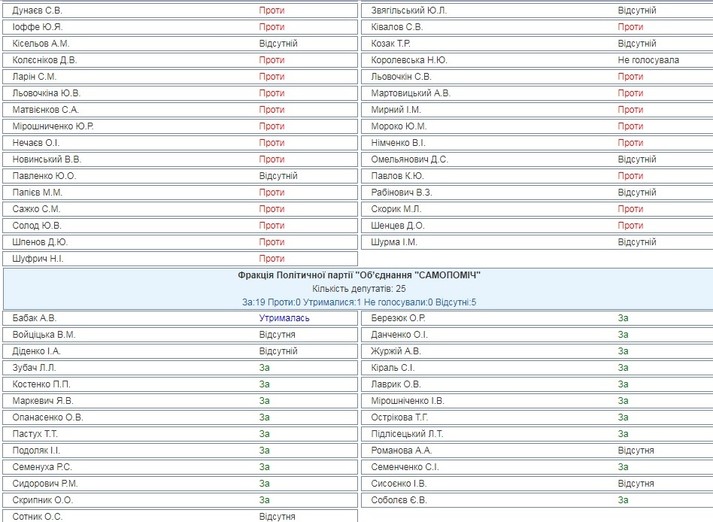Click the faction header 'Об'єднання САМОПОМІЧ'
Screen dimensions: 713x522
[361, 273]
